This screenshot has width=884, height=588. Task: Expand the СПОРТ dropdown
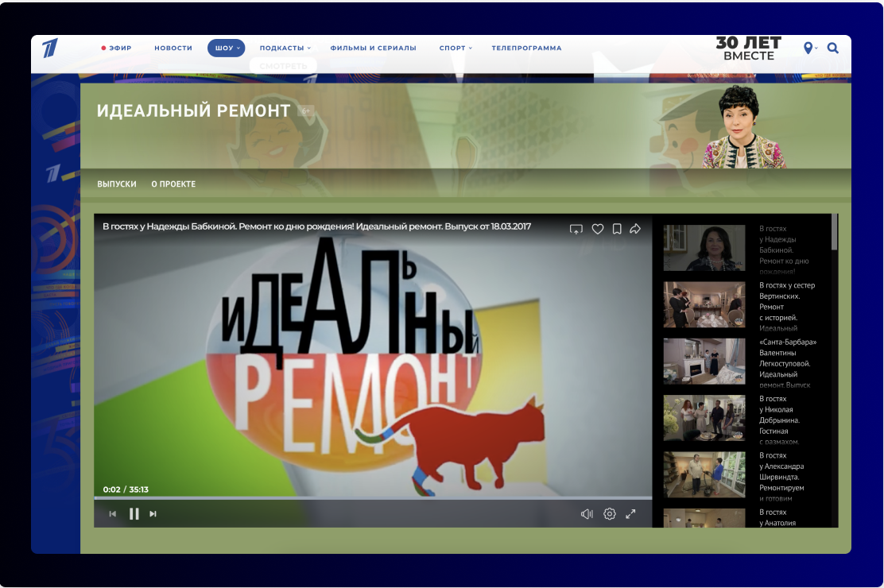[455, 48]
